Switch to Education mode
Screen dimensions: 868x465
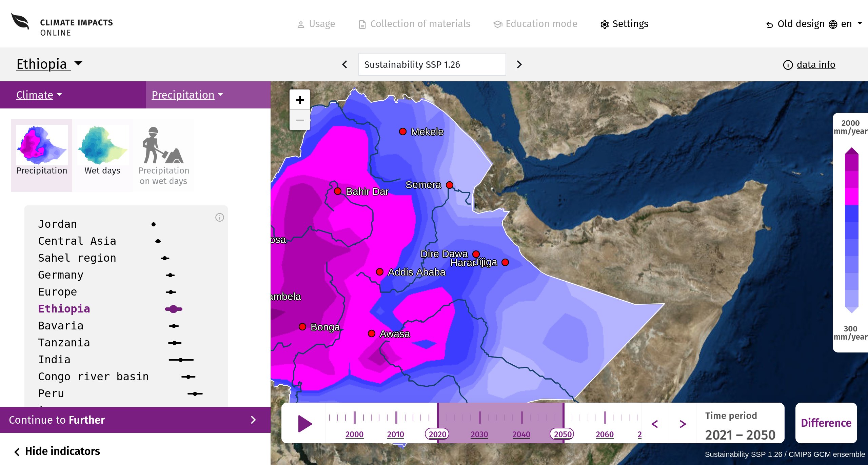point(535,24)
